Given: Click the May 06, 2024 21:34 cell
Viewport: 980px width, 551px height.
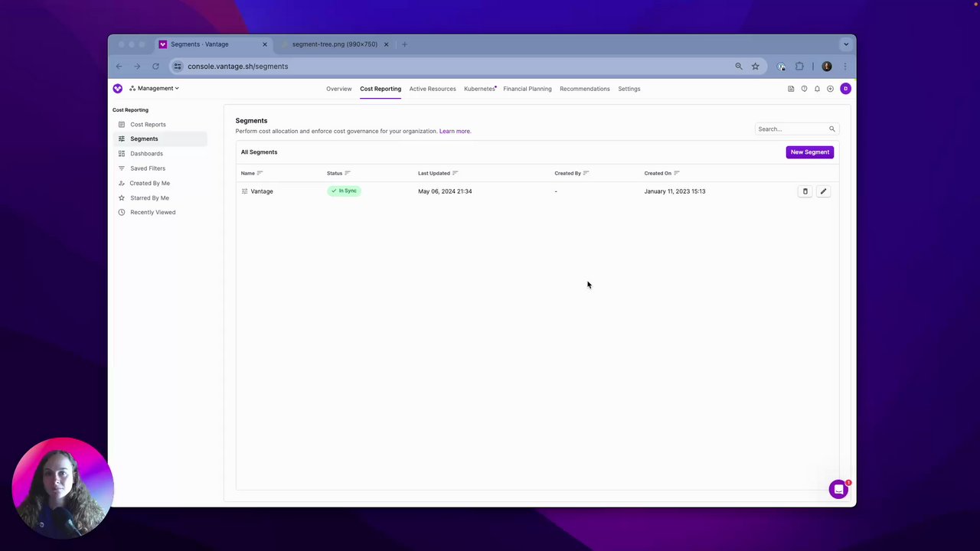Looking at the screenshot, I should pos(445,191).
